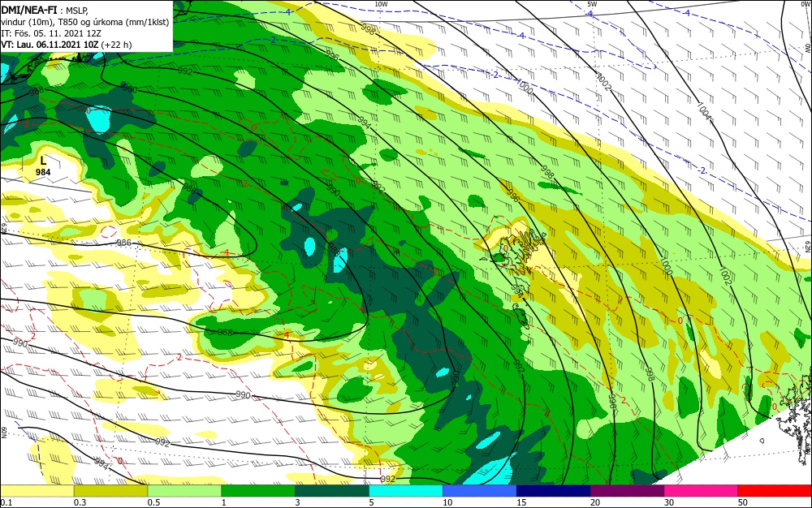Screen dimensions: 812x508
Task: Click the olive 0.3–0.5 legend swatch
Action: [x=110, y=491]
